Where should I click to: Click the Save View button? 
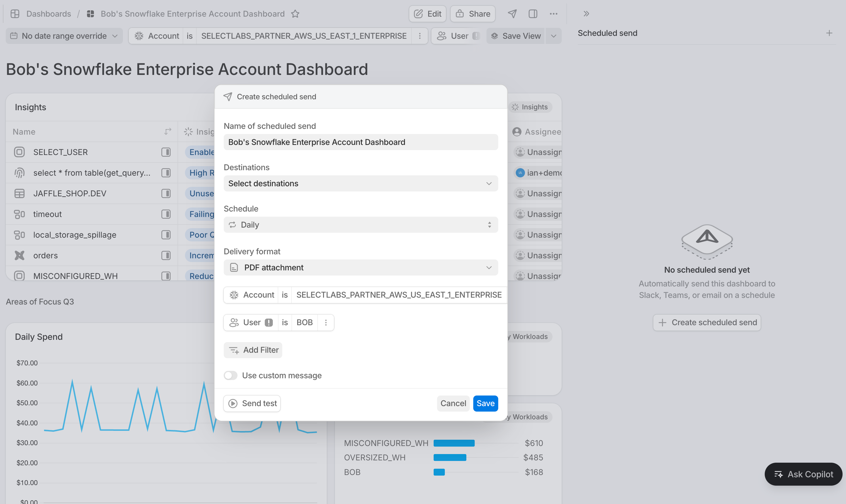tap(515, 36)
